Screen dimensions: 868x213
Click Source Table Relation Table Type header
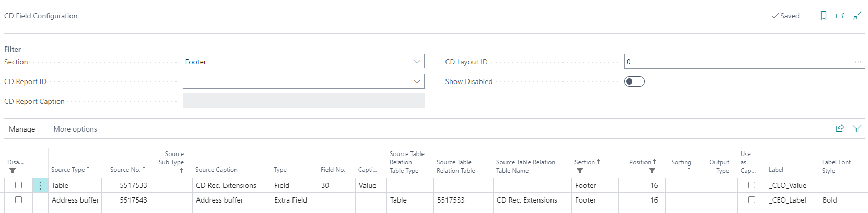[x=407, y=162]
